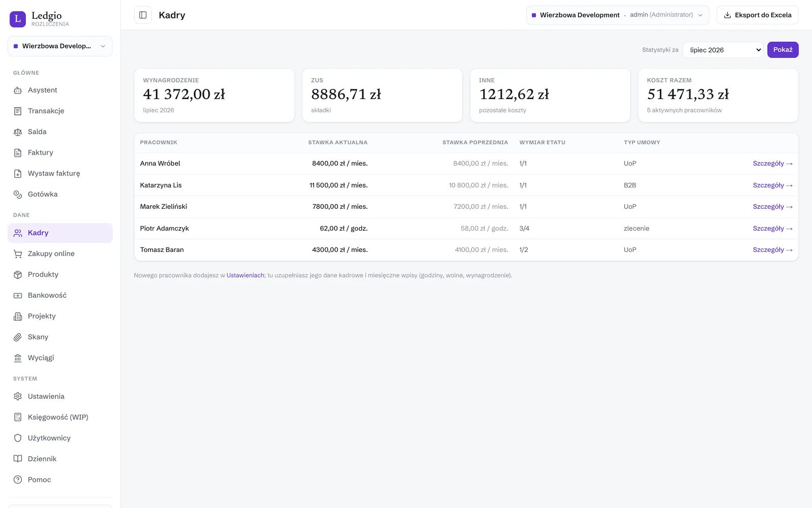The width and height of the screenshot is (812, 508).
Task: Click the Wyciągi bank icon
Action: (18, 358)
